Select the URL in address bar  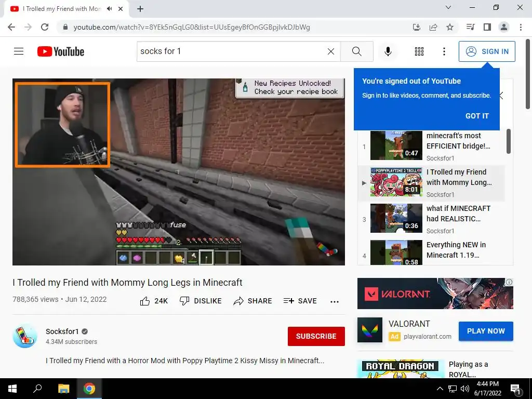coord(192,27)
